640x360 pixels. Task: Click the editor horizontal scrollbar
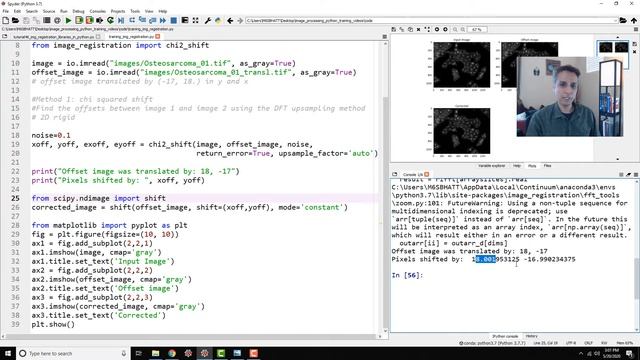coord(191,336)
